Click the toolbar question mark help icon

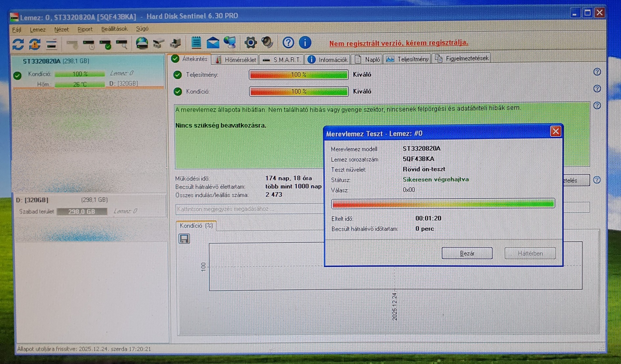(x=288, y=43)
